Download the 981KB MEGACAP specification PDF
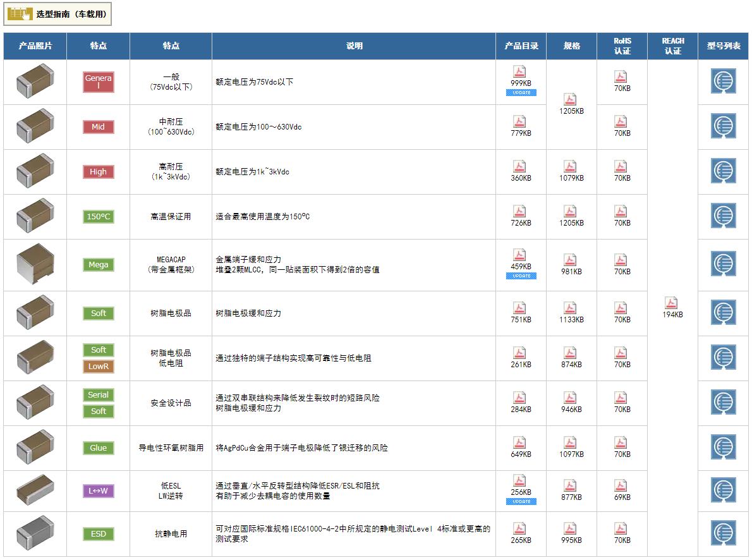 click(570, 260)
